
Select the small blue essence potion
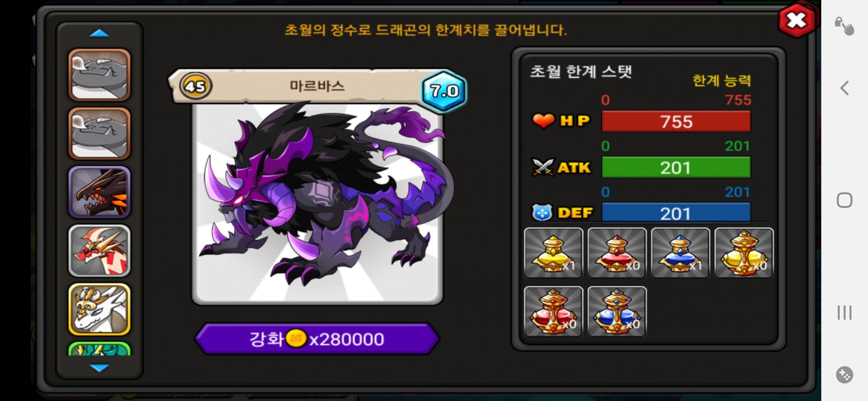coord(681,253)
